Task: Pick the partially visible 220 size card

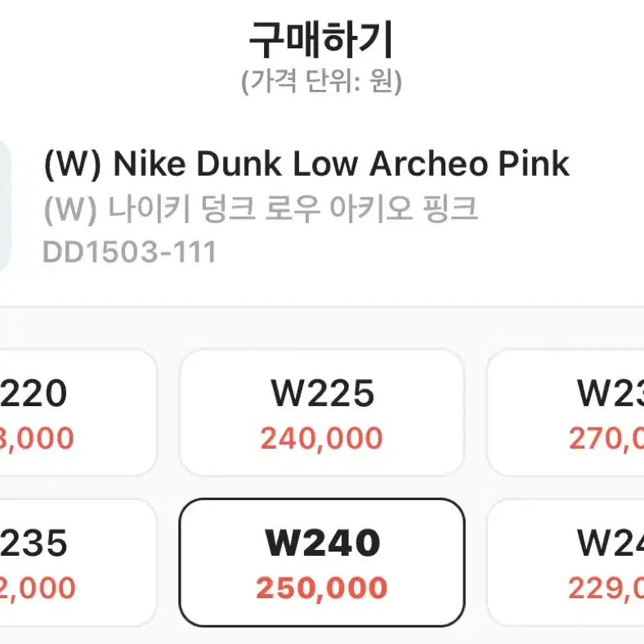Action: pos(78,413)
